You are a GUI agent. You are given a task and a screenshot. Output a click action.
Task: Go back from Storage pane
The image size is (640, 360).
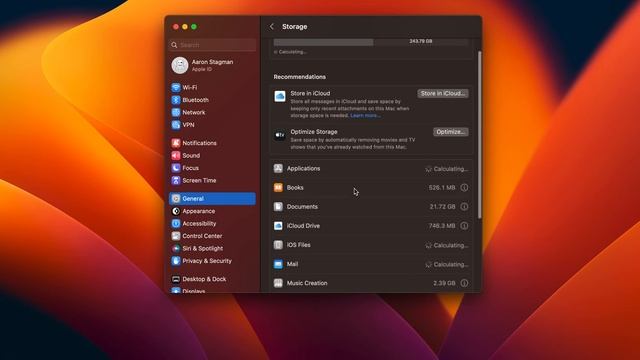pos(272,27)
